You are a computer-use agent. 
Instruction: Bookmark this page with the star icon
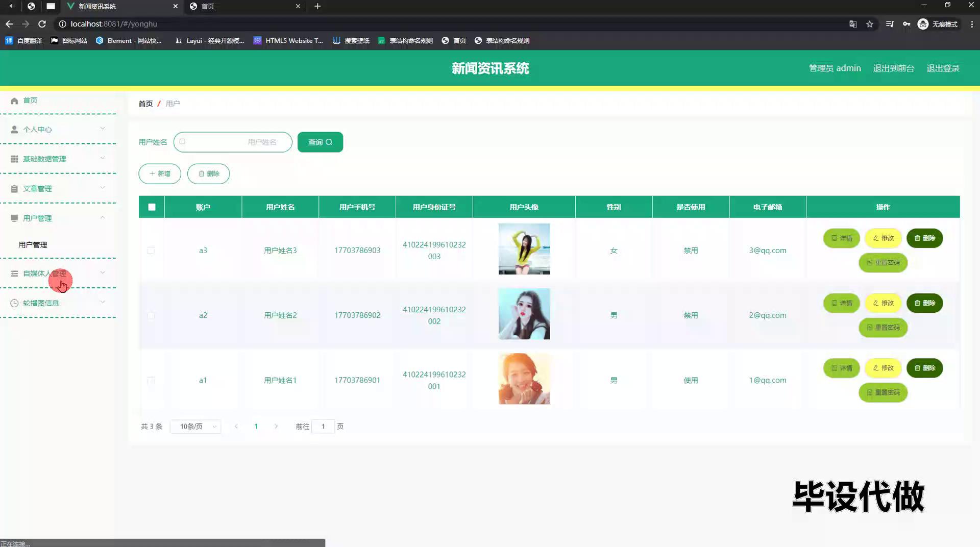point(869,24)
